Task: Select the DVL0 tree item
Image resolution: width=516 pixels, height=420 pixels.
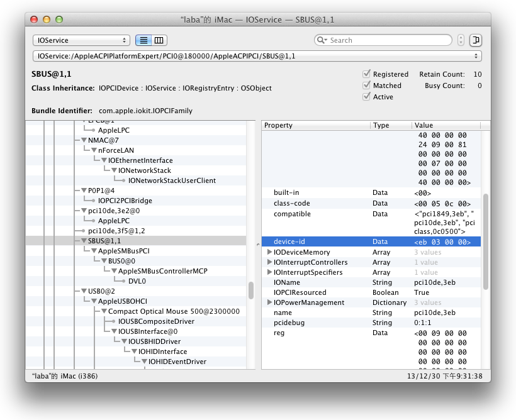Action: point(137,281)
